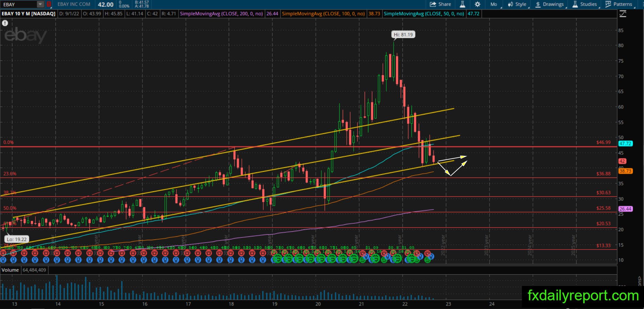644x309 pixels.
Task: Click the bid price B: 41.57
Action: [x=142, y=2]
